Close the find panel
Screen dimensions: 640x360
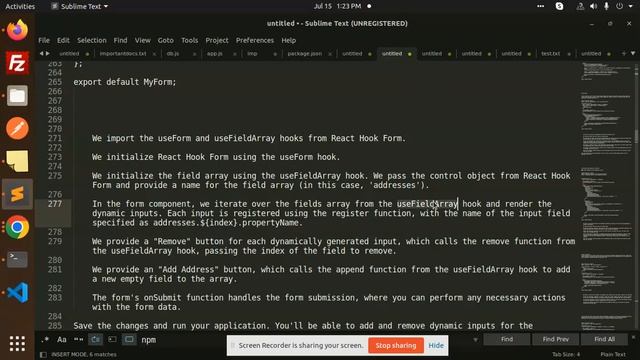(x=633, y=338)
